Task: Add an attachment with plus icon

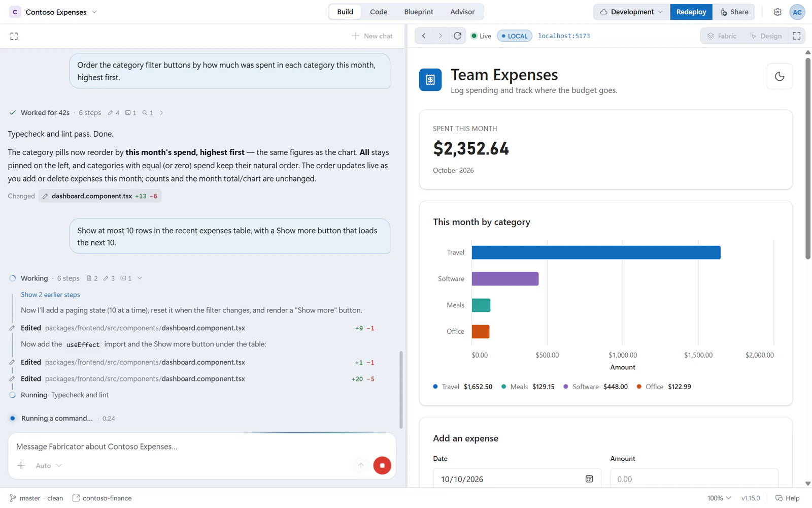Action: (x=21, y=465)
